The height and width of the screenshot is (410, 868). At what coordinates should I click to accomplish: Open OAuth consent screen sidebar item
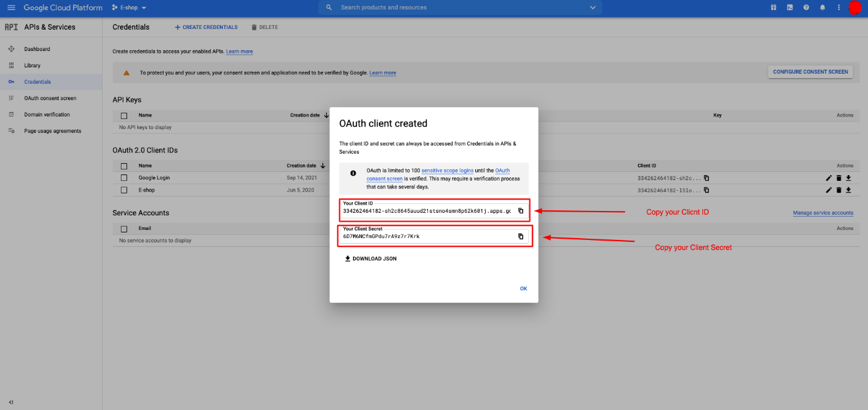51,98
